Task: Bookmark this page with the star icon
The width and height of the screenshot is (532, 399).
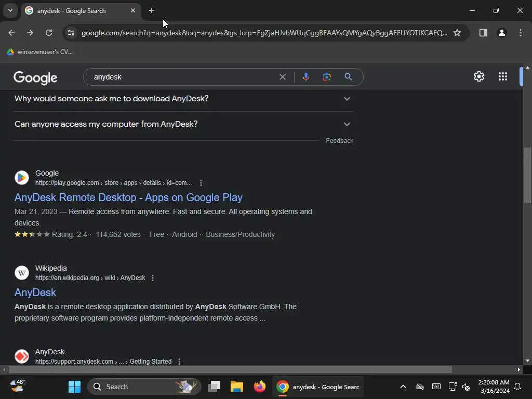Action: coord(457,33)
